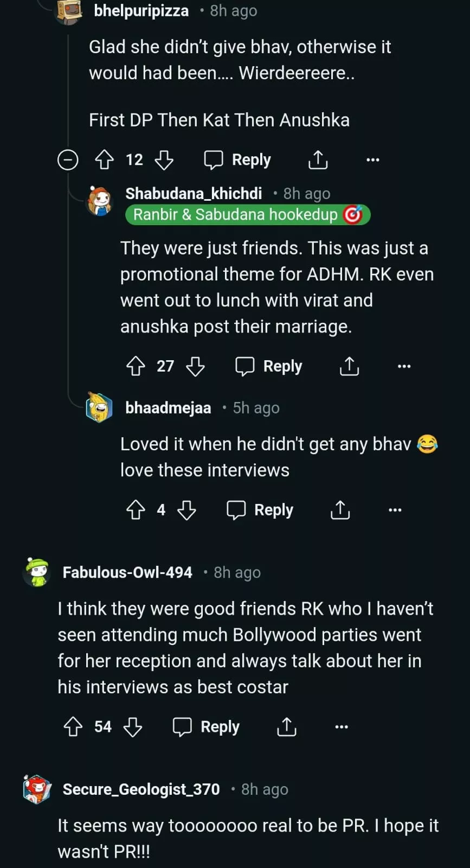Open more options for bhelpuripizza's comment
Image resolution: width=470 pixels, height=868 pixels.
pos(373,160)
